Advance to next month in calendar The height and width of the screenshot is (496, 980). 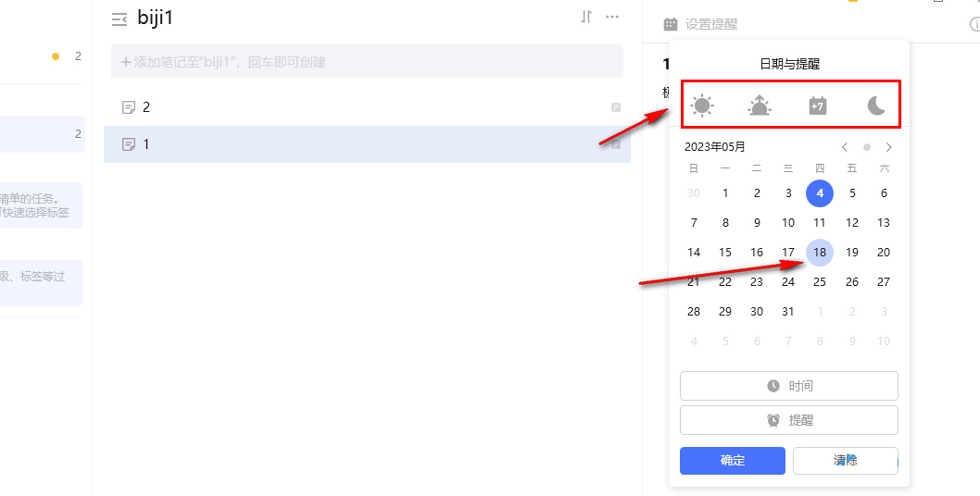coord(888,147)
